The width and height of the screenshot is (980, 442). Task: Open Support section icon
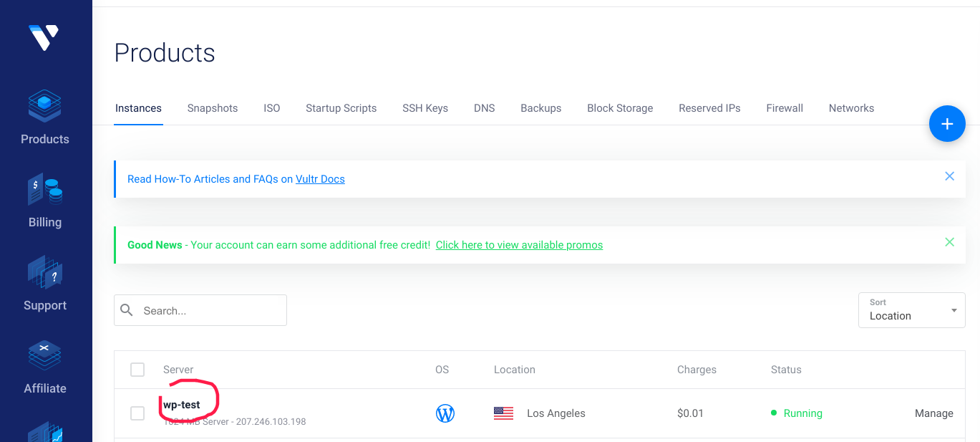(x=44, y=272)
